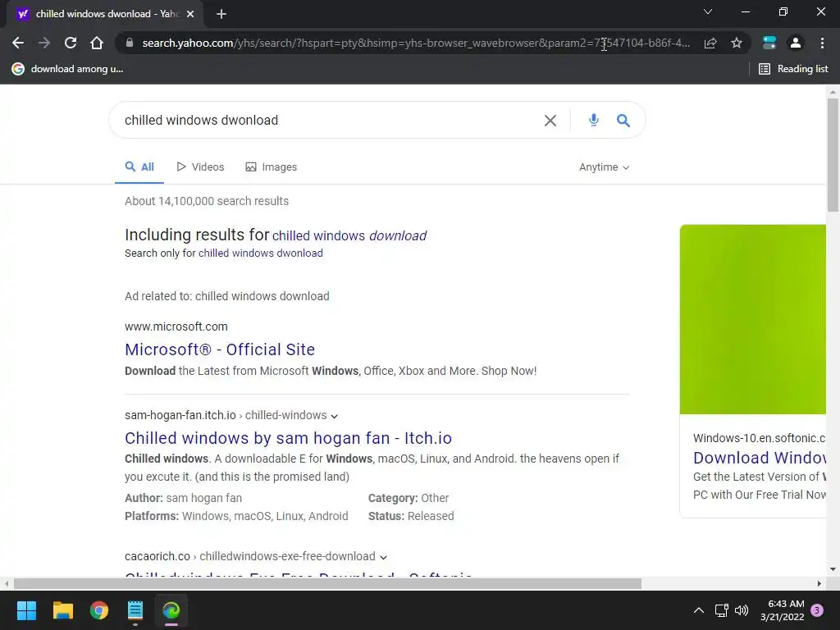The height and width of the screenshot is (630, 840).
Task: Select 'Author: sam hogan fan' text
Action: click(183, 498)
